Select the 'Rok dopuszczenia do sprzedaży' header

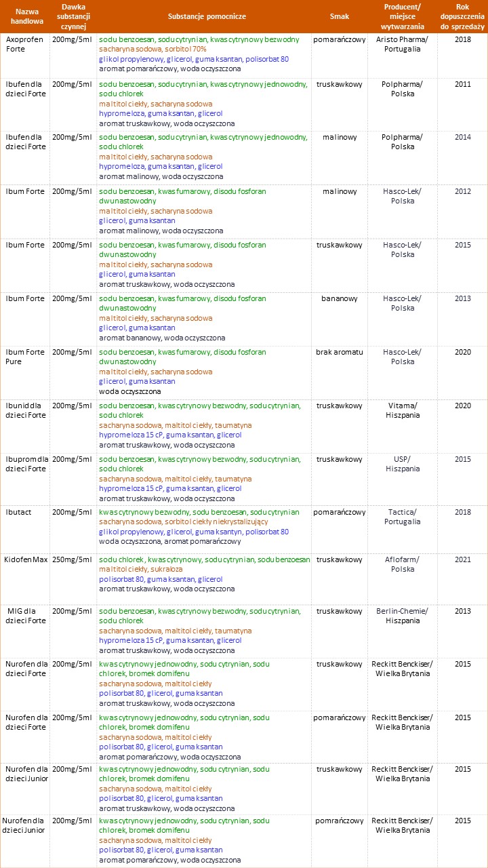coord(462,16)
